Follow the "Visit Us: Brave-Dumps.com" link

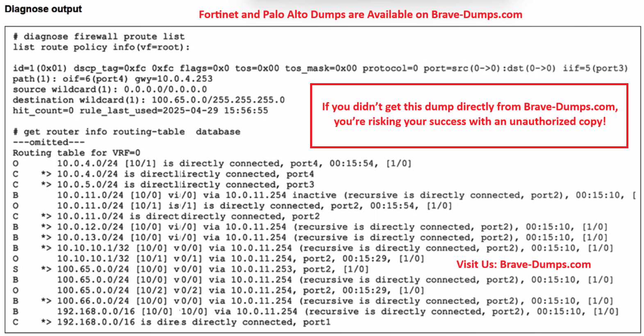coord(523,265)
